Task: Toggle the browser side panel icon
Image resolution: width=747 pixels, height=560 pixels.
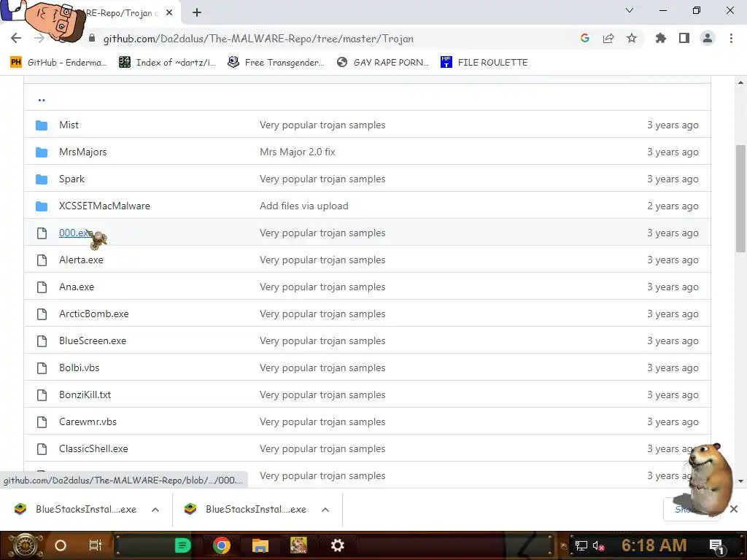Action: 684,38
